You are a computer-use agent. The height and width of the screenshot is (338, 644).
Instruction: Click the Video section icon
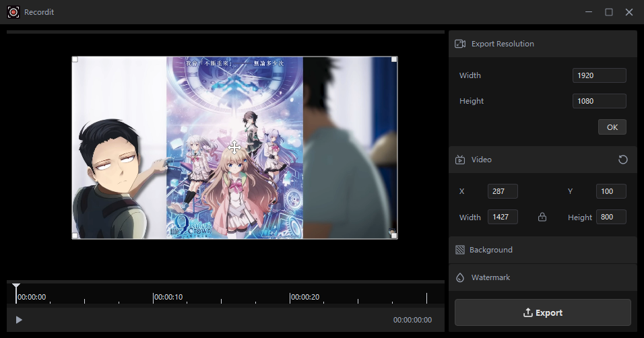coord(460,160)
